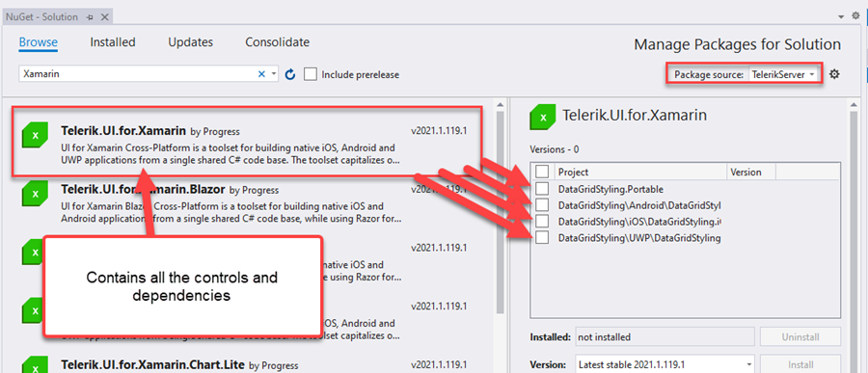This screenshot has width=868, height=373.
Task: Check the DataGridStyling UWP project
Action: [542, 238]
